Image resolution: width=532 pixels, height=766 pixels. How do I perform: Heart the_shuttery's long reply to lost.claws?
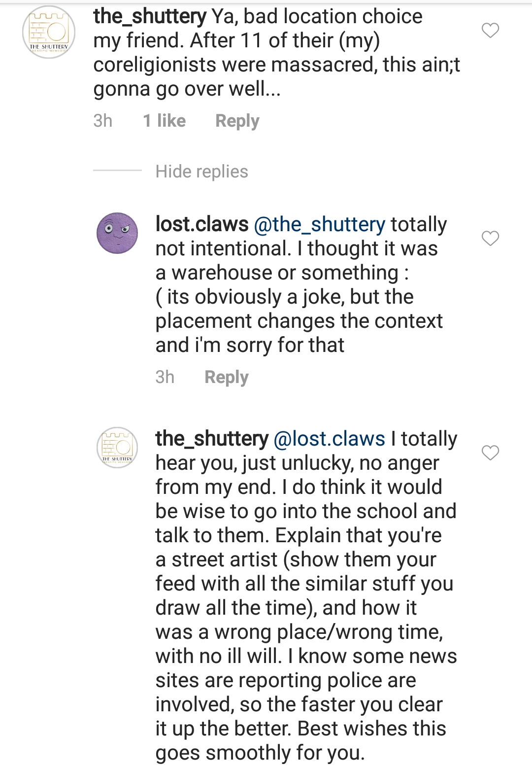(x=490, y=453)
